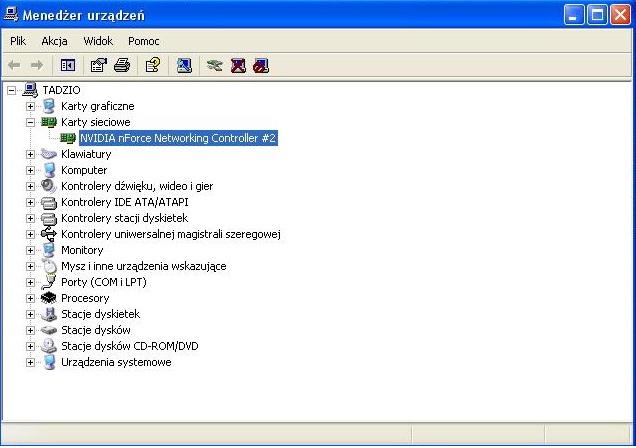
Task: Click the Forward arrow toolbar button
Action: pos(37,65)
